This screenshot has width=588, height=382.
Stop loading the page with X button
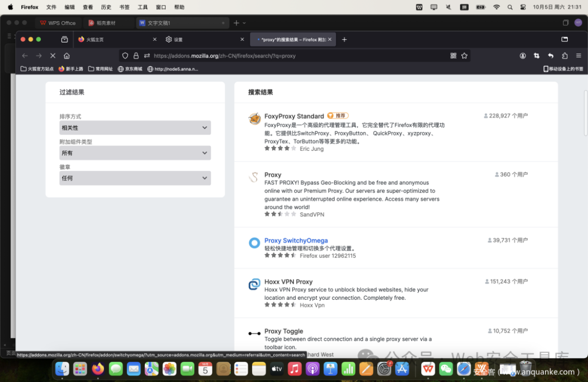(x=53, y=56)
